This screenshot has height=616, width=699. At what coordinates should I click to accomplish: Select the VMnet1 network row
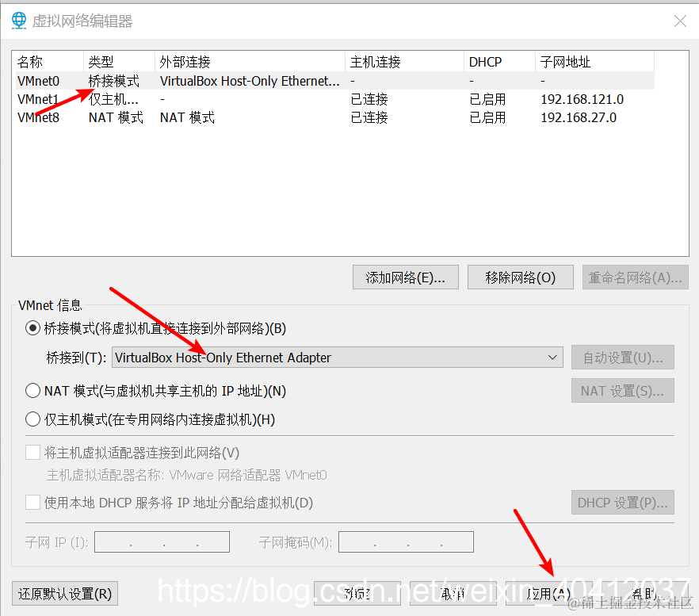tap(334, 99)
